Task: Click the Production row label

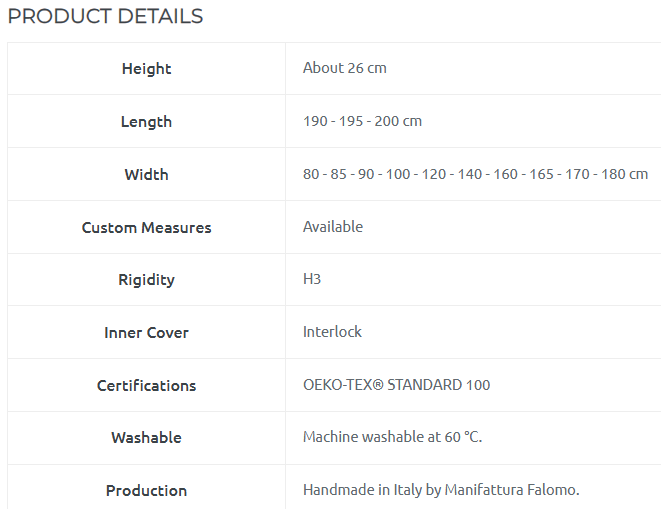Action: [x=146, y=491]
